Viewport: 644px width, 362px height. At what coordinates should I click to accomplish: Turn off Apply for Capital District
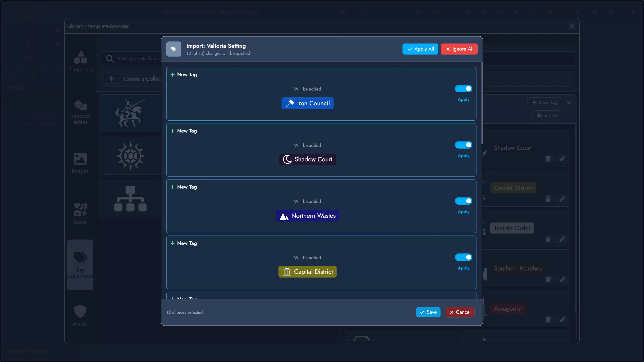click(x=463, y=257)
